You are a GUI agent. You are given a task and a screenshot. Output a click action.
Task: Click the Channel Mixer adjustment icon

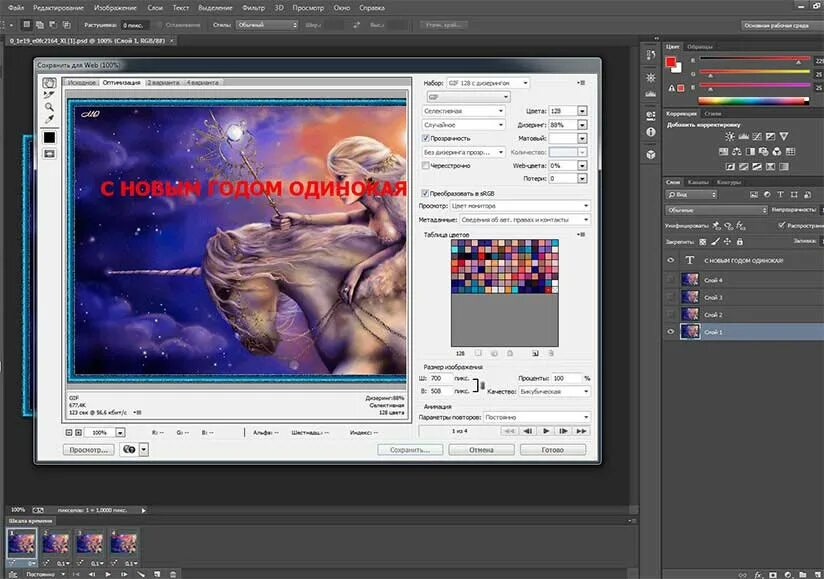point(777,152)
